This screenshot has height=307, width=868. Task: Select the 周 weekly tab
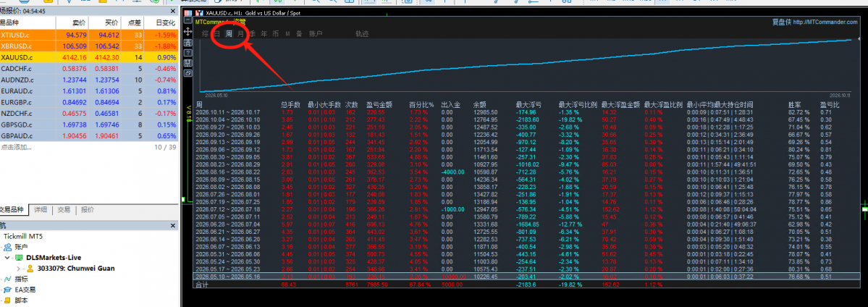229,34
